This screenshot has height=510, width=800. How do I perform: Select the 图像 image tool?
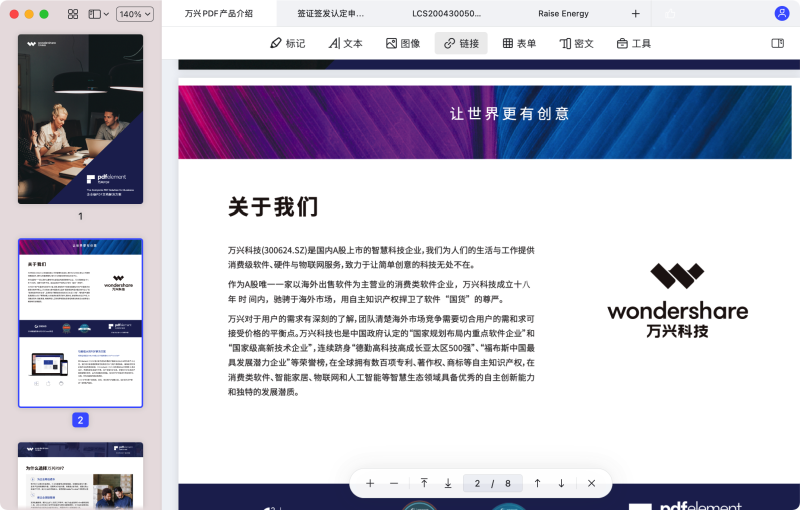(x=403, y=43)
